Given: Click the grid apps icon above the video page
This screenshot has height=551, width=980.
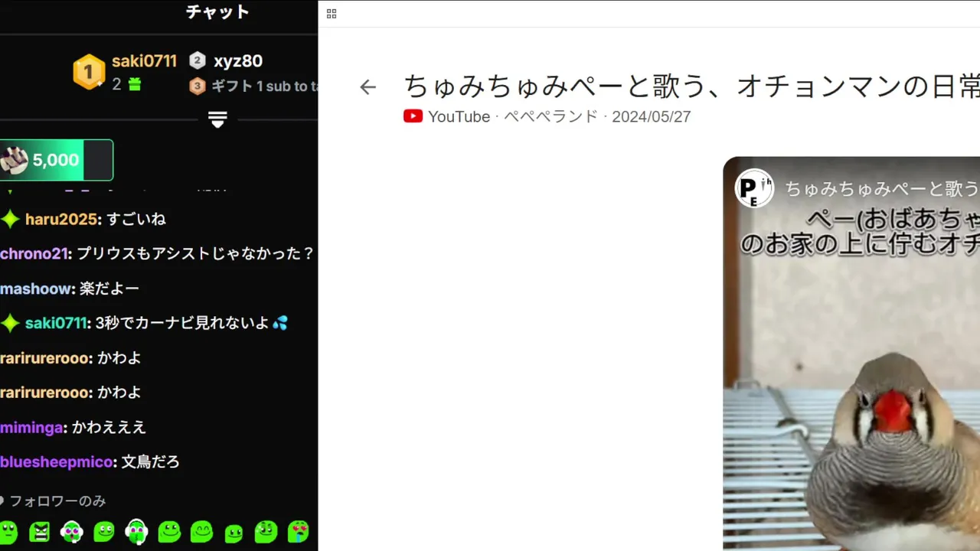Looking at the screenshot, I should coord(332,14).
